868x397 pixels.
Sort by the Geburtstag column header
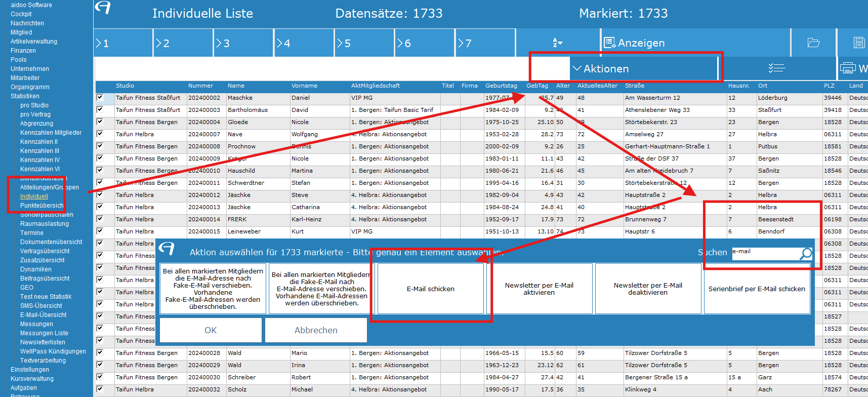tap(501, 86)
